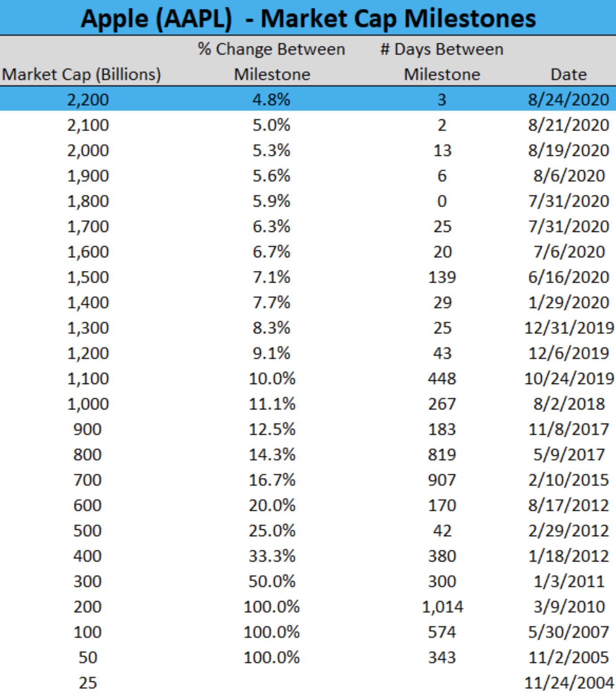The width and height of the screenshot is (616, 693).
Task: Select the 33.3% change cell
Action: (272, 556)
